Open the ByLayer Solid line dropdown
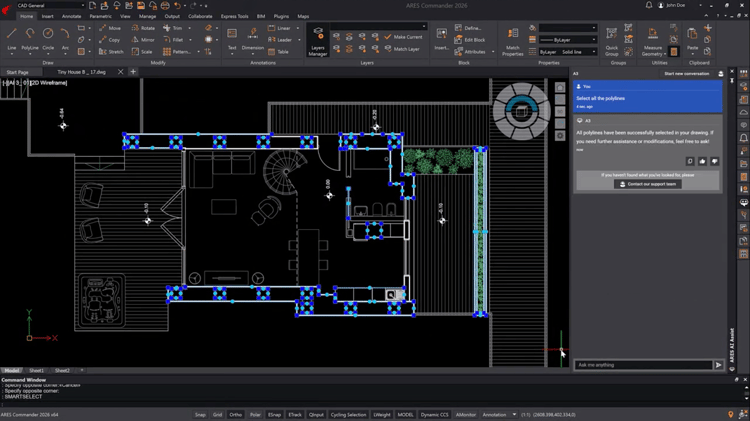The image size is (750, 421). point(568,52)
